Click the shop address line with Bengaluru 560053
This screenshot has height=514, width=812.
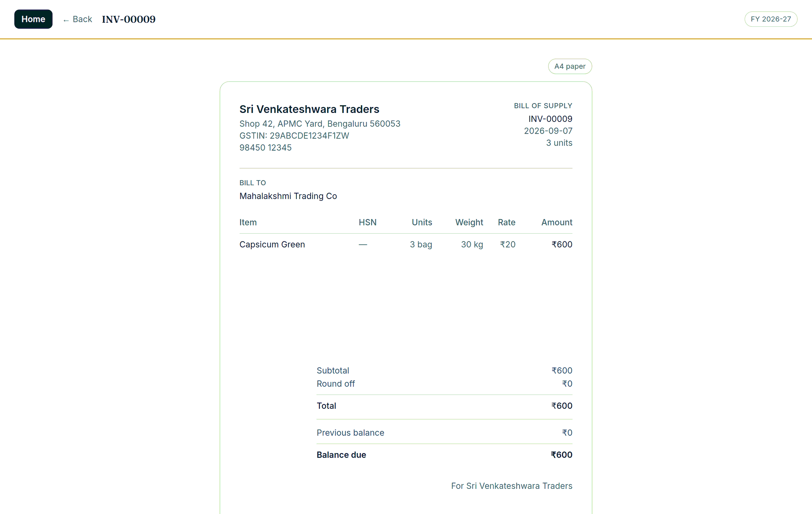(320, 124)
